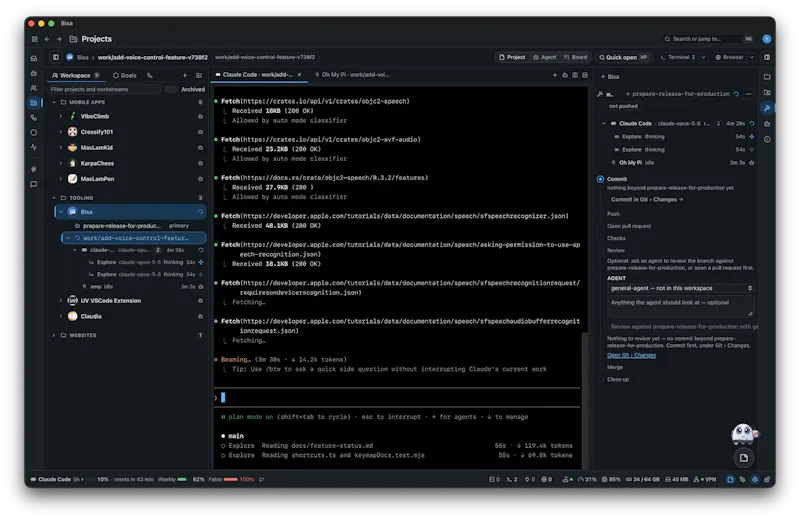Expand the UV VSCode Extension project
800x520 pixels.
click(61, 301)
